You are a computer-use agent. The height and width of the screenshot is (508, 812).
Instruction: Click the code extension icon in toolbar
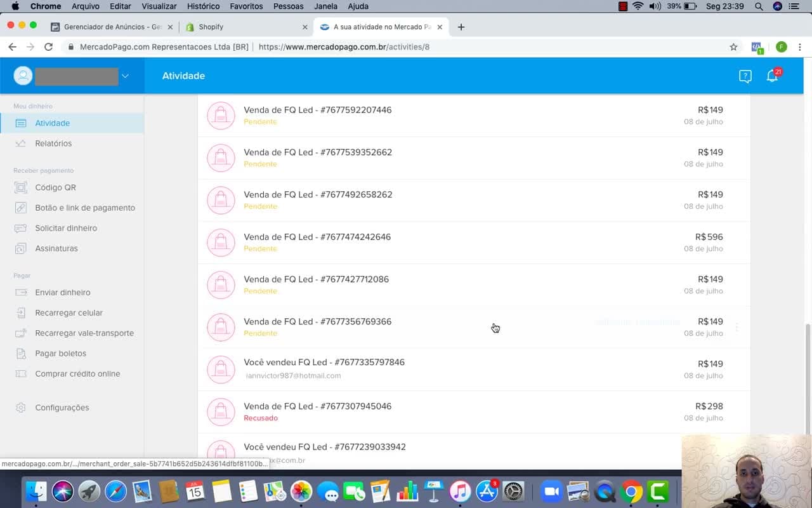point(757,48)
